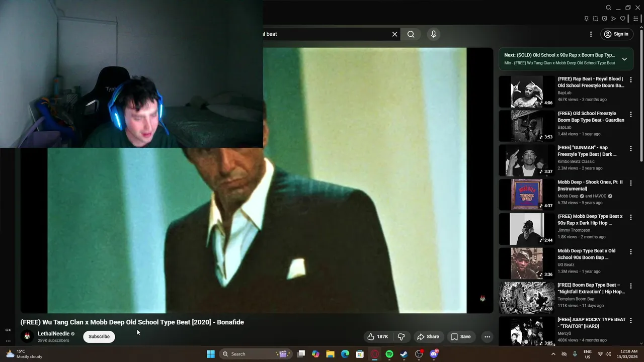Open sidebar three-dot more options

pyautogui.click(x=8, y=341)
